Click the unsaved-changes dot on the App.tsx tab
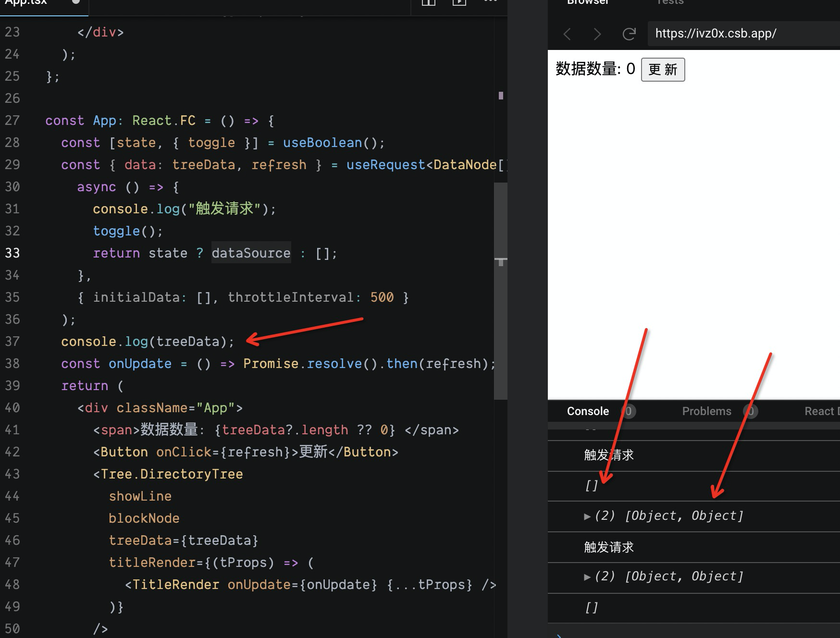This screenshot has height=638, width=840. [x=76, y=2]
